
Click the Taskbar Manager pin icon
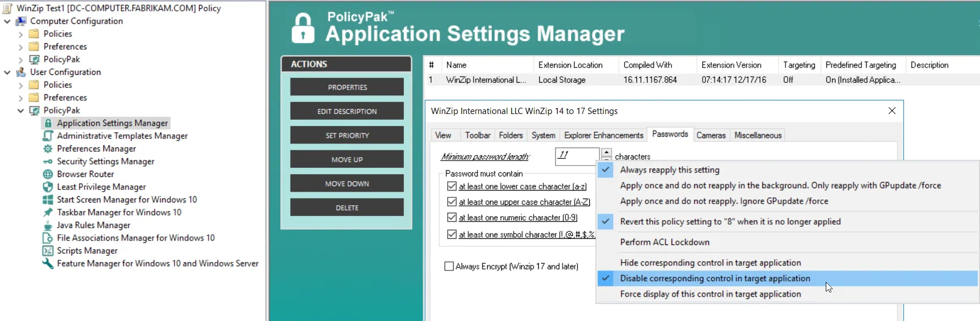(x=48, y=212)
